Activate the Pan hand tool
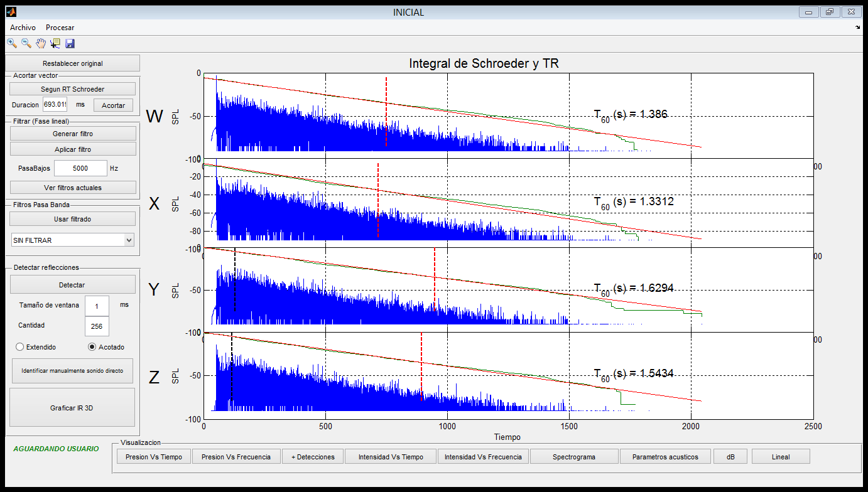The height and width of the screenshot is (492, 868). [x=41, y=43]
